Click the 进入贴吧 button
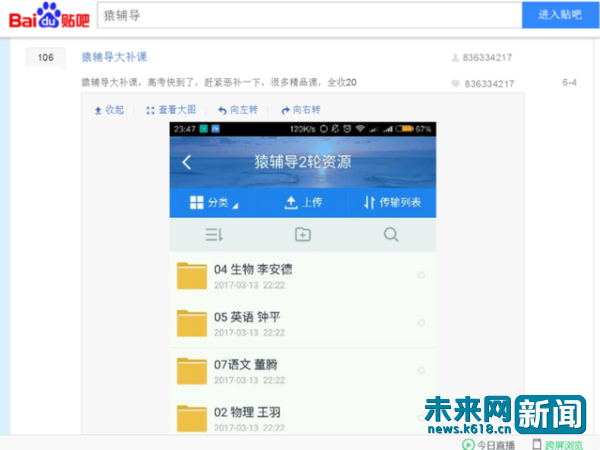The width and height of the screenshot is (600, 450). click(x=560, y=15)
